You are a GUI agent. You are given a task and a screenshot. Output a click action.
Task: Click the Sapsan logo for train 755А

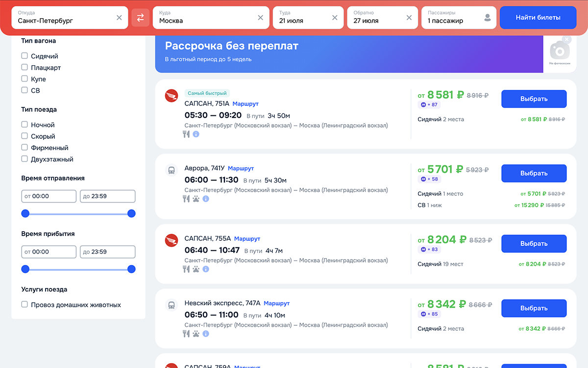[x=171, y=240]
